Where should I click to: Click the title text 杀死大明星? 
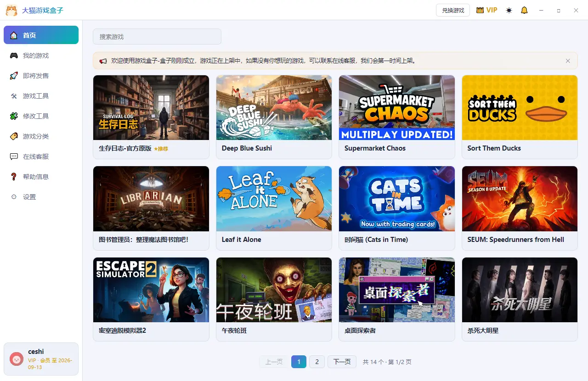point(483,331)
